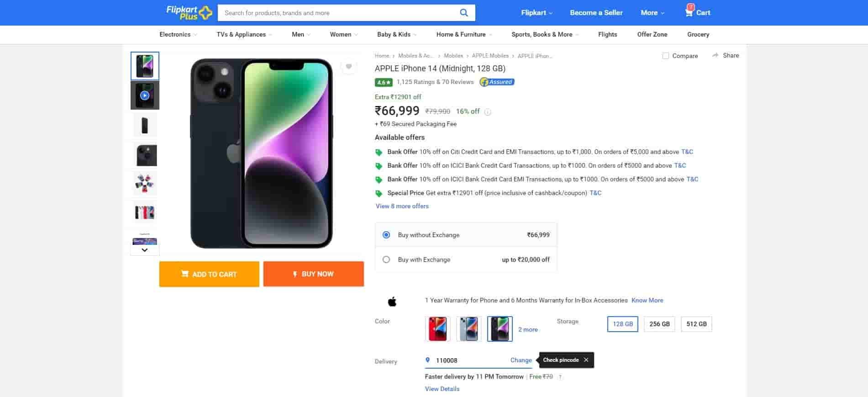Open the Cart
This screenshot has width=868, height=397.
click(x=697, y=13)
